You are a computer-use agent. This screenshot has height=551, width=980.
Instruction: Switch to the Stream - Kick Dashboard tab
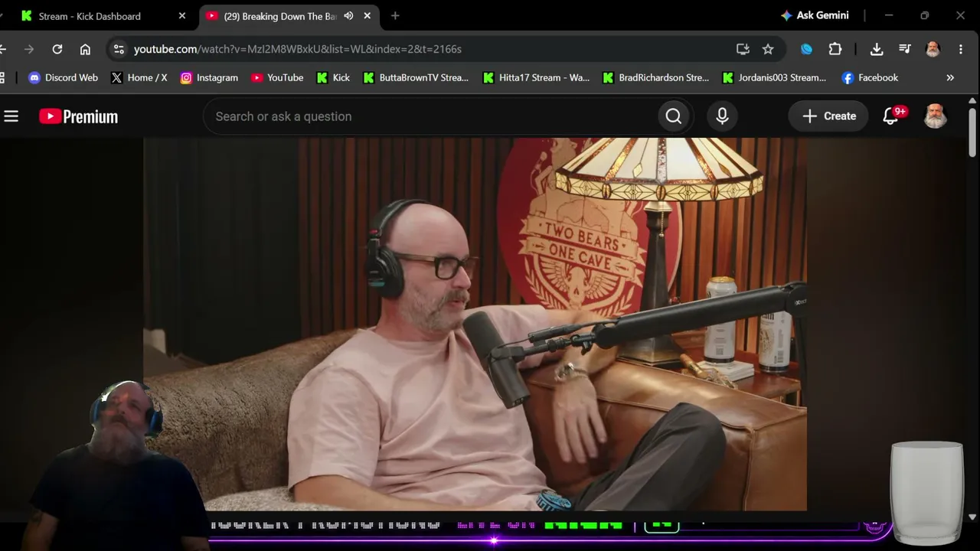coord(103,16)
